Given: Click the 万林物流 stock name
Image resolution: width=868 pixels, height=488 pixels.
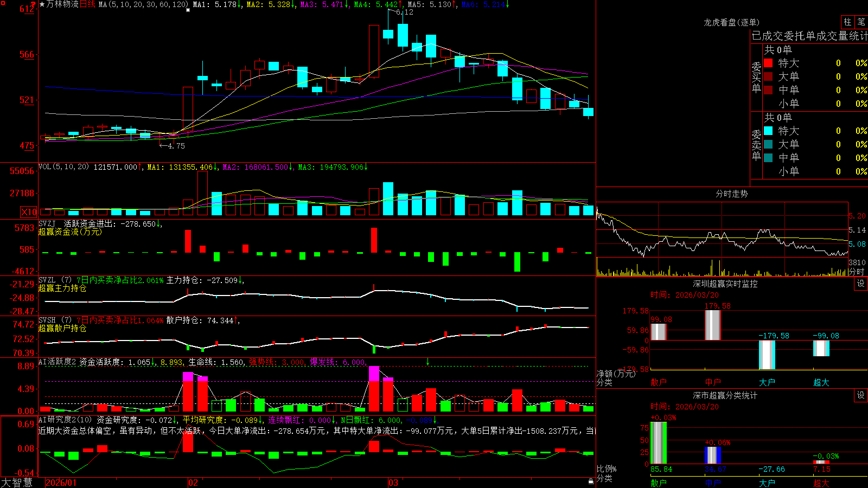Looking at the screenshot, I should [x=63, y=4].
